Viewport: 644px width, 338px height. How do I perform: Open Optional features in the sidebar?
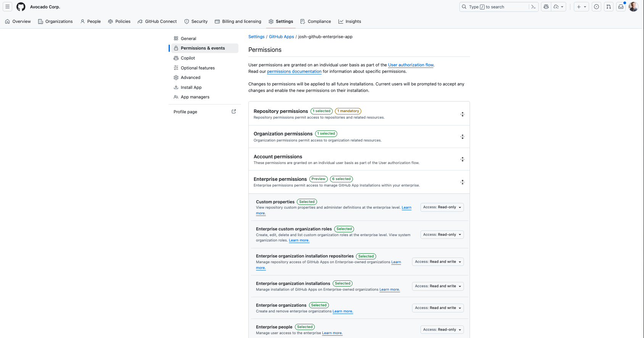pyautogui.click(x=205, y=68)
